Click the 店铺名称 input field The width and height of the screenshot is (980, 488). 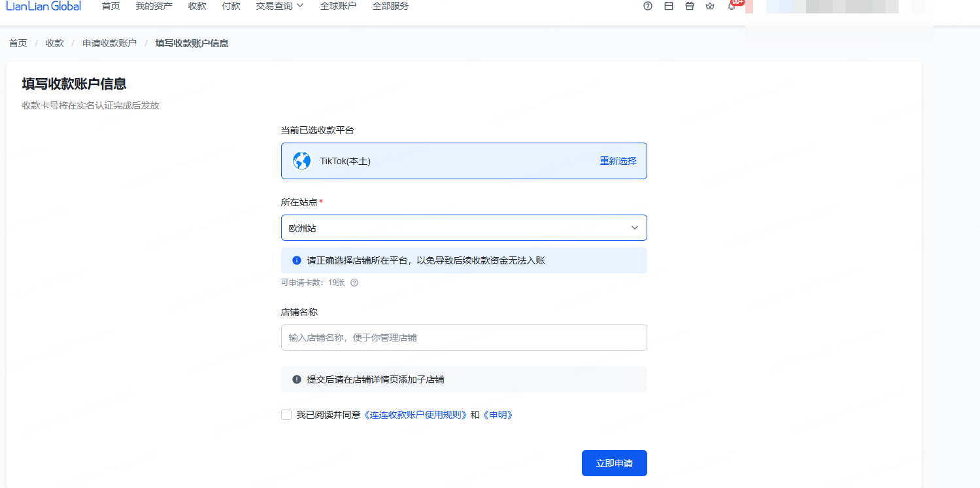pos(464,338)
